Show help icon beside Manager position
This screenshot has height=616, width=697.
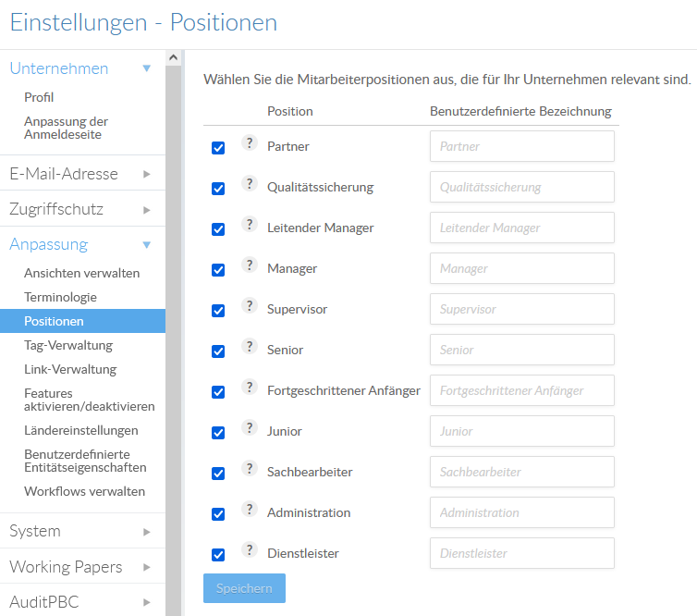(x=250, y=265)
